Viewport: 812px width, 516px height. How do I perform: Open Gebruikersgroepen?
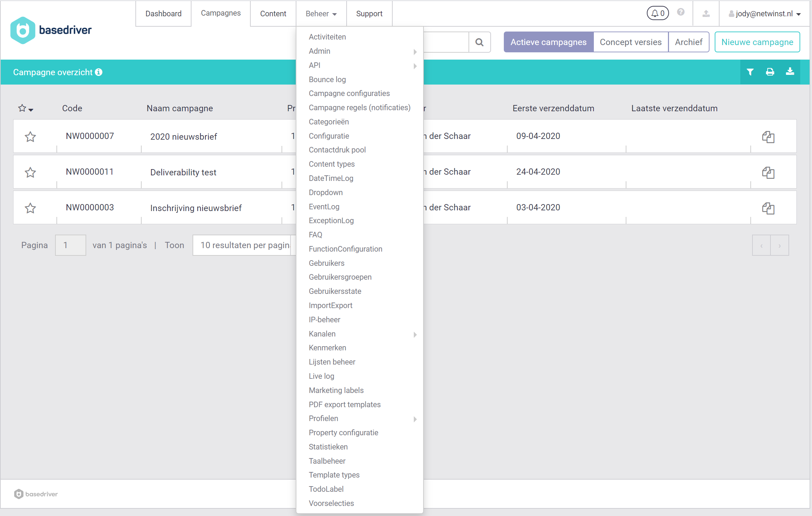[340, 277]
